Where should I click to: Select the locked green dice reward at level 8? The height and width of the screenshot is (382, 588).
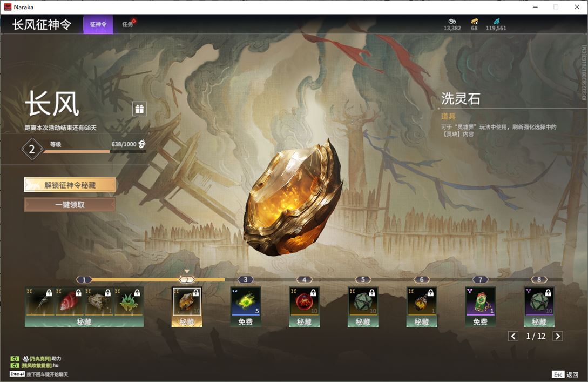539,301
